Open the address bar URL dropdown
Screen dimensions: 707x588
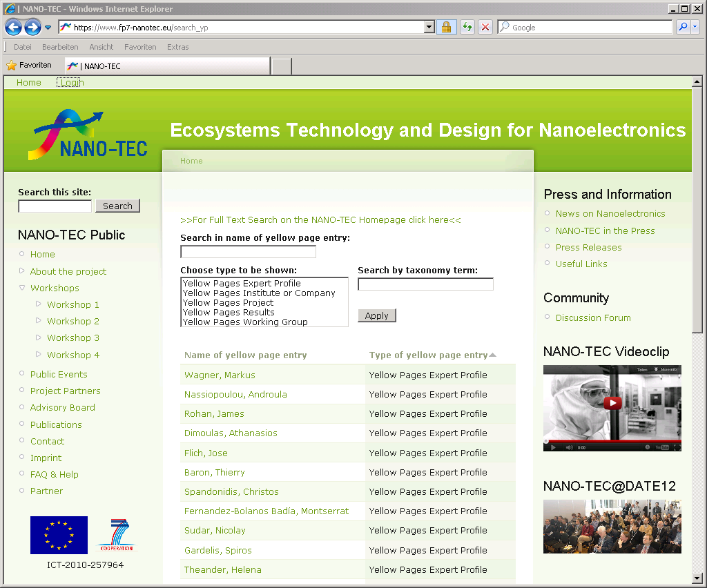point(429,28)
